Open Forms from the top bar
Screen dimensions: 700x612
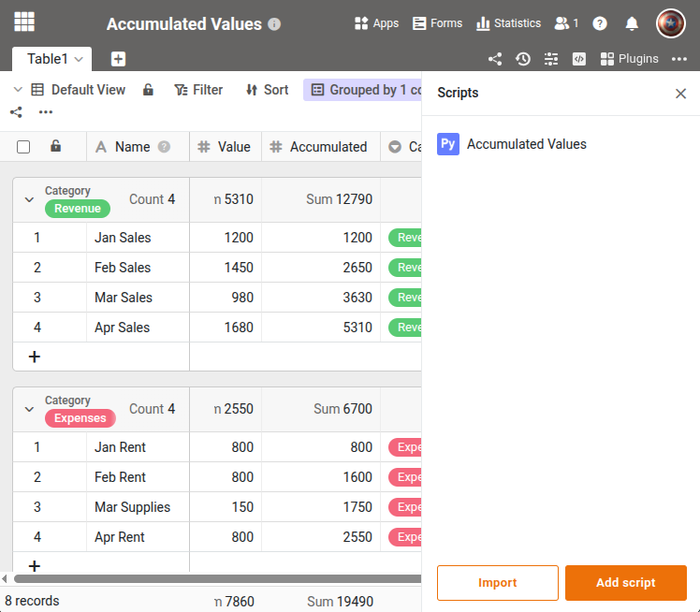437,23
